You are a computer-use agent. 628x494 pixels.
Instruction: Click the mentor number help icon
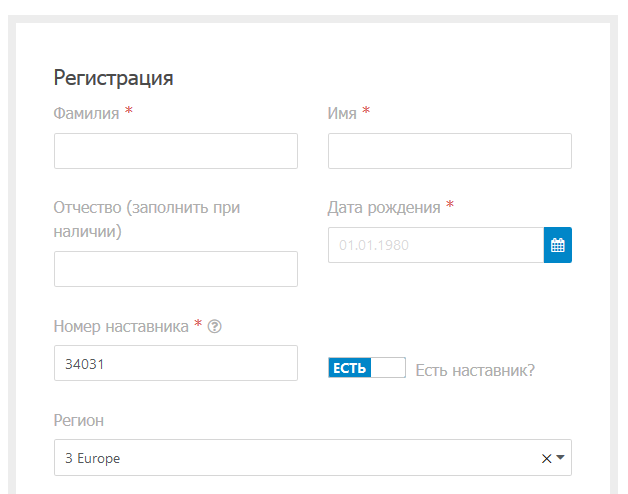215,327
